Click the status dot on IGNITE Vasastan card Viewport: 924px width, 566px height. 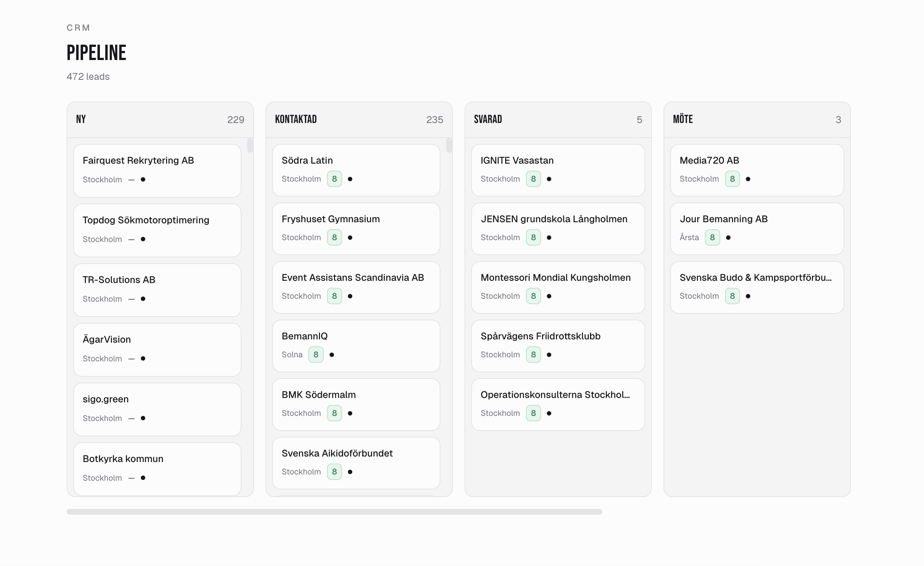[549, 179]
